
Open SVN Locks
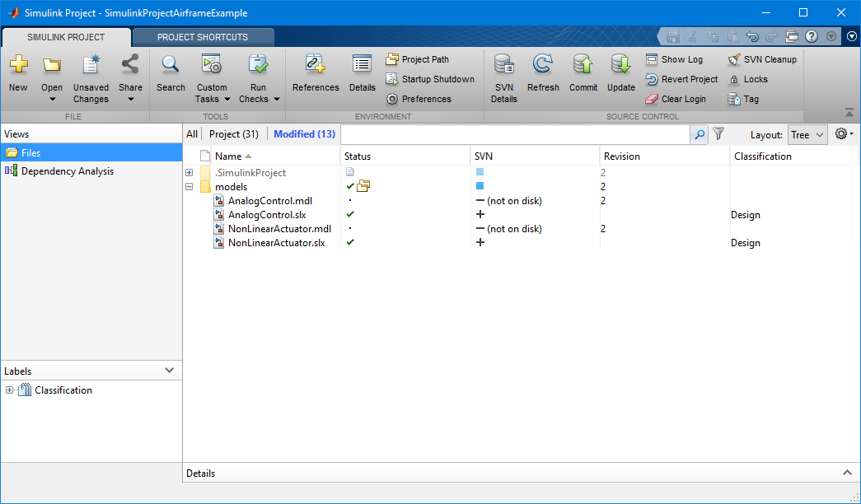point(748,79)
